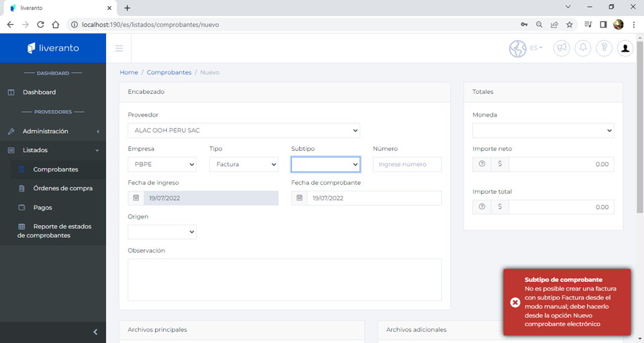Click the Fecha de ingreso date field
644x343 pixels.
click(211, 198)
